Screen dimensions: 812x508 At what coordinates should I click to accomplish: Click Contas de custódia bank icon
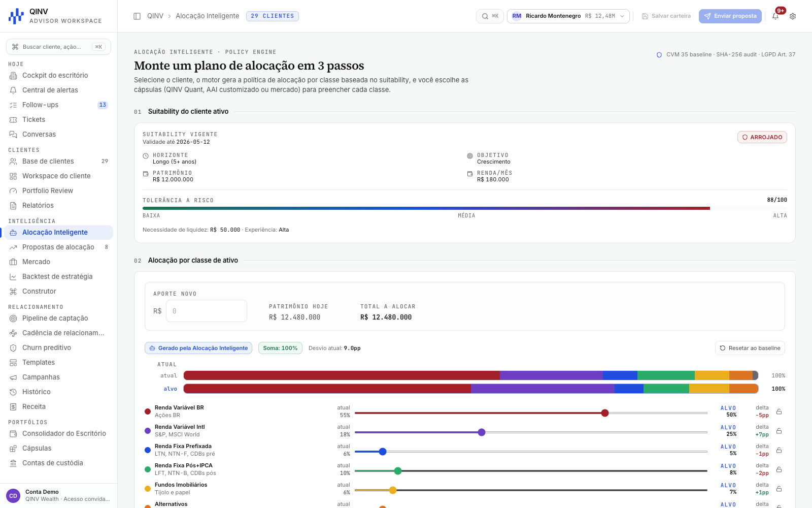13,463
